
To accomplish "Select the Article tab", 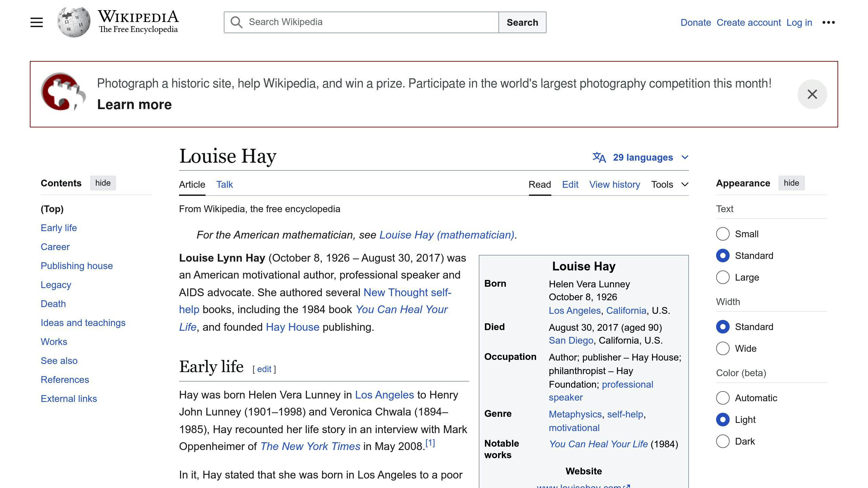I will 192,184.
